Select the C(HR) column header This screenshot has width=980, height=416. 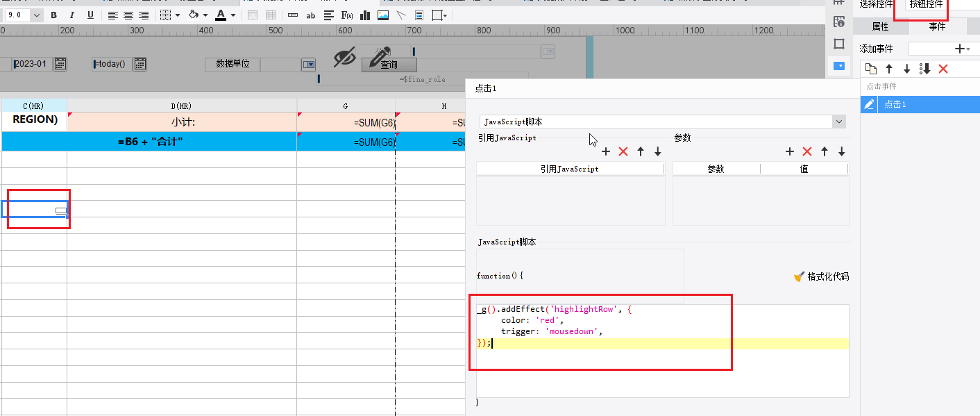coord(34,106)
